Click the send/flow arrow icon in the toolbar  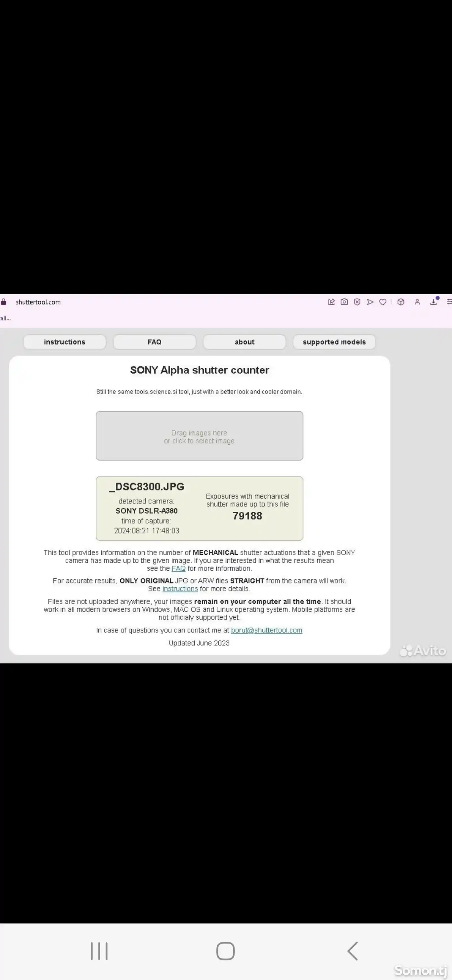pyautogui.click(x=370, y=302)
